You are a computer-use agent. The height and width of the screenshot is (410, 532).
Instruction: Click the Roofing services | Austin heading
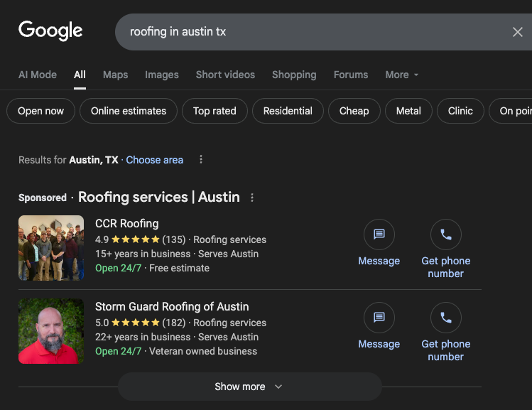click(x=159, y=198)
